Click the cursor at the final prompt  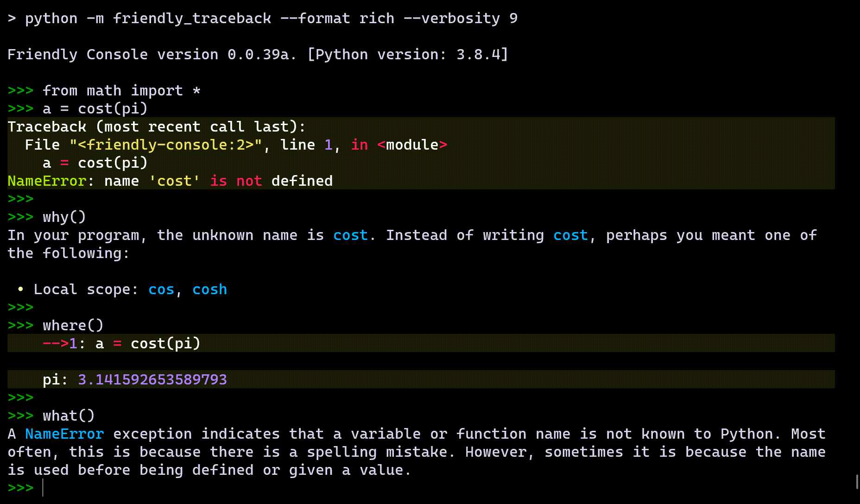44,488
